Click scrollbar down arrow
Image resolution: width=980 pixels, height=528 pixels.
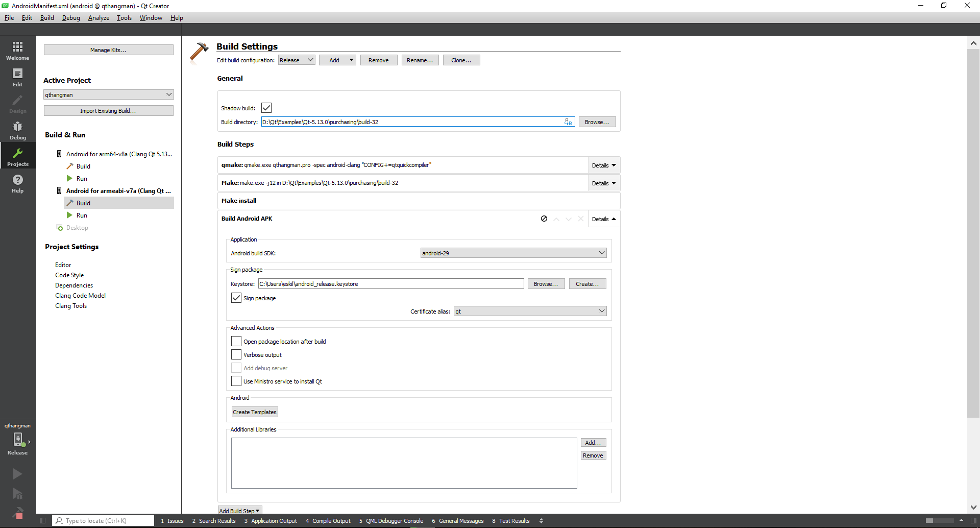[x=973, y=507]
